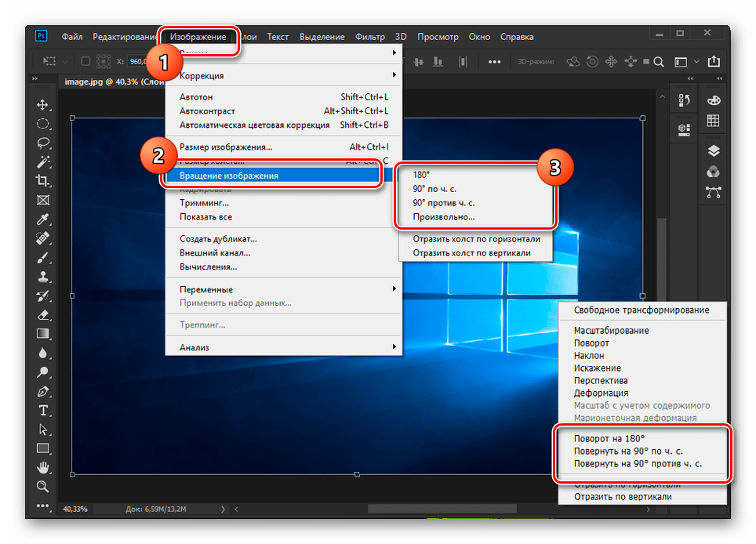Image resolution: width=756 pixels, height=544 pixels.
Task: Select the Gradient tool
Action: 43,334
